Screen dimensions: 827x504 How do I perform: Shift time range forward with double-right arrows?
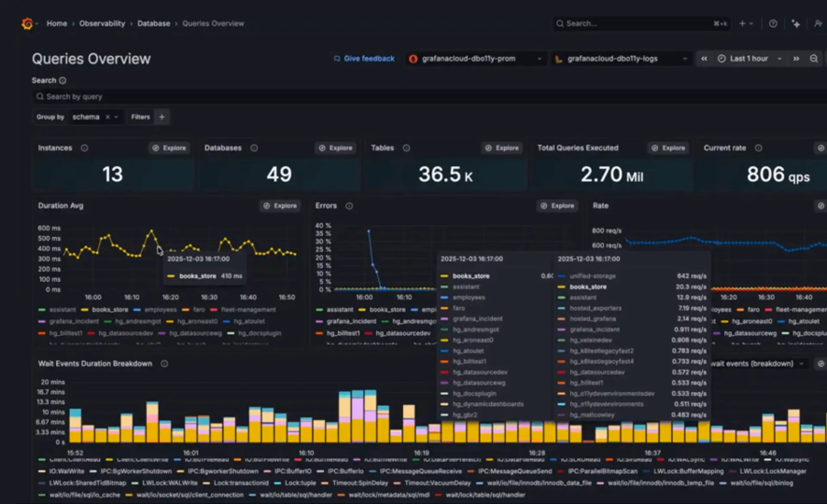pyautogui.click(x=796, y=59)
